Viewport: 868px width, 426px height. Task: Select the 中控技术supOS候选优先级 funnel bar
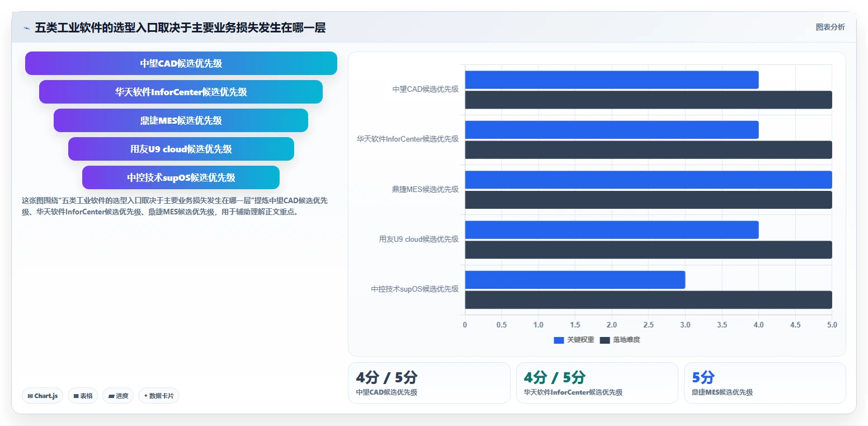coord(181,177)
